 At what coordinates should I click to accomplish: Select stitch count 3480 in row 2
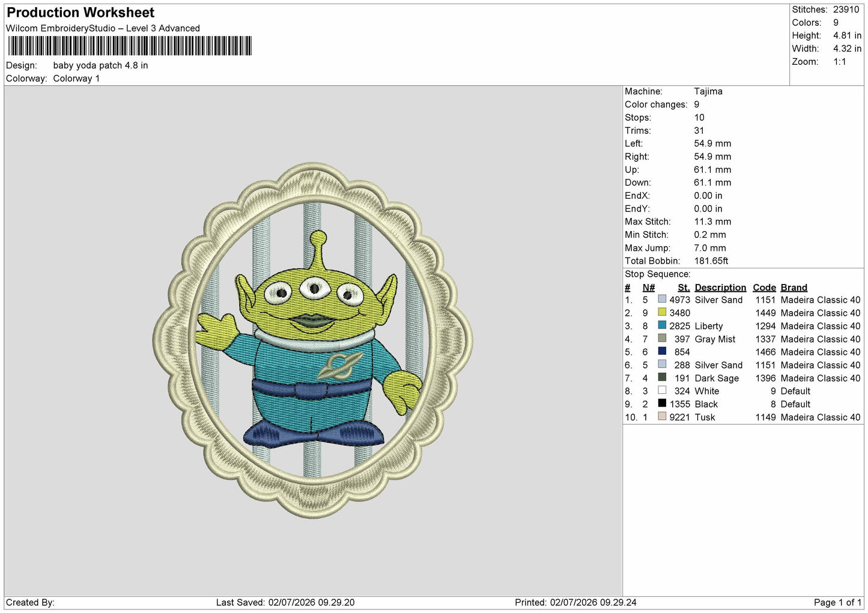click(x=680, y=313)
